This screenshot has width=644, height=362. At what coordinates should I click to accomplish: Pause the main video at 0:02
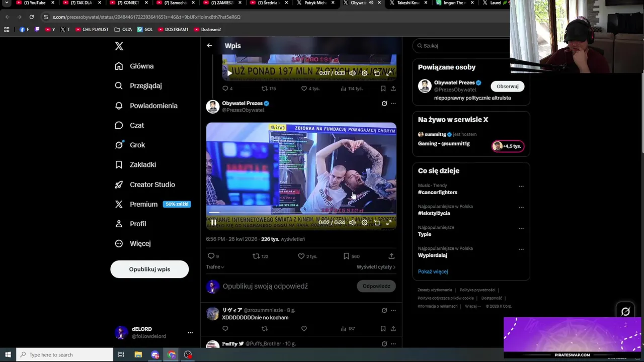213,222
